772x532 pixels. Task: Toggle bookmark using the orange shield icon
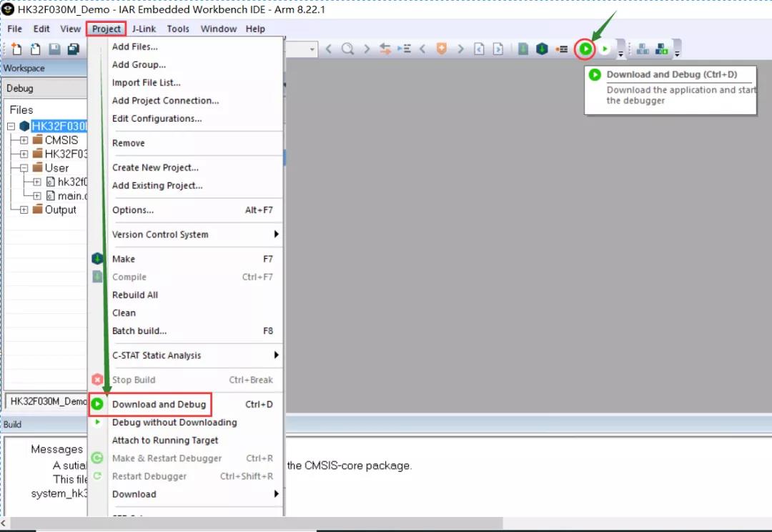(442, 49)
